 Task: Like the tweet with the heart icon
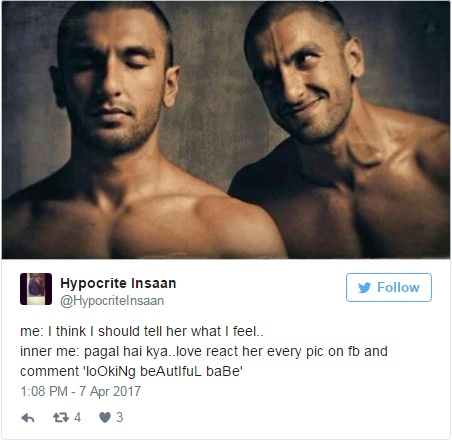pos(105,418)
